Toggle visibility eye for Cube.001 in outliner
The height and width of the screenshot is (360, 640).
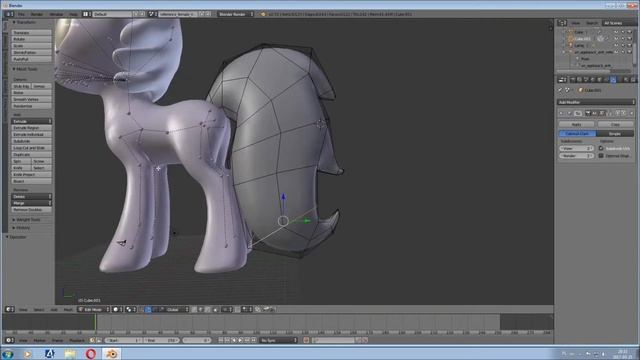click(616, 39)
